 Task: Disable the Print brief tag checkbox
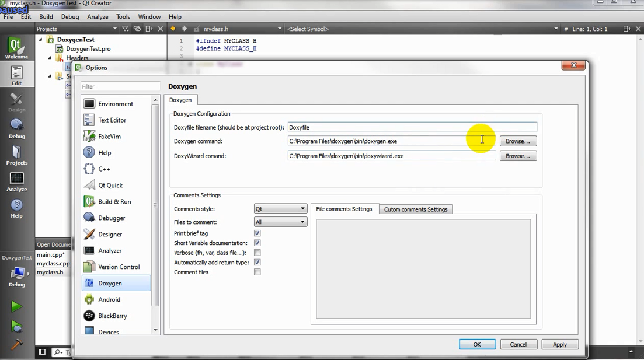pos(257,233)
